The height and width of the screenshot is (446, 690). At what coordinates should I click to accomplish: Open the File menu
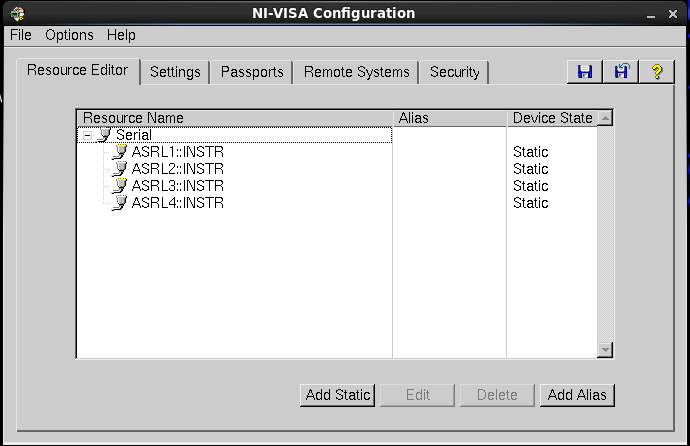coord(21,35)
